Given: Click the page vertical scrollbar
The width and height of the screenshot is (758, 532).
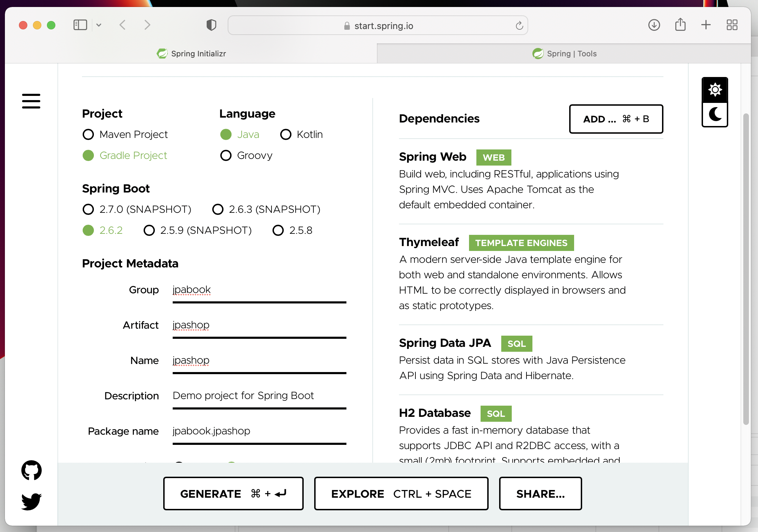Looking at the screenshot, I should (746, 269).
